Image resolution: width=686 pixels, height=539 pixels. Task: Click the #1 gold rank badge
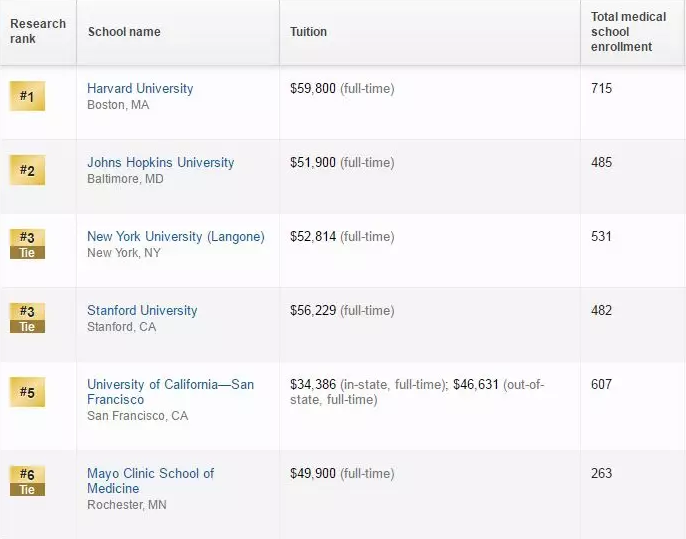pyautogui.click(x=27, y=96)
